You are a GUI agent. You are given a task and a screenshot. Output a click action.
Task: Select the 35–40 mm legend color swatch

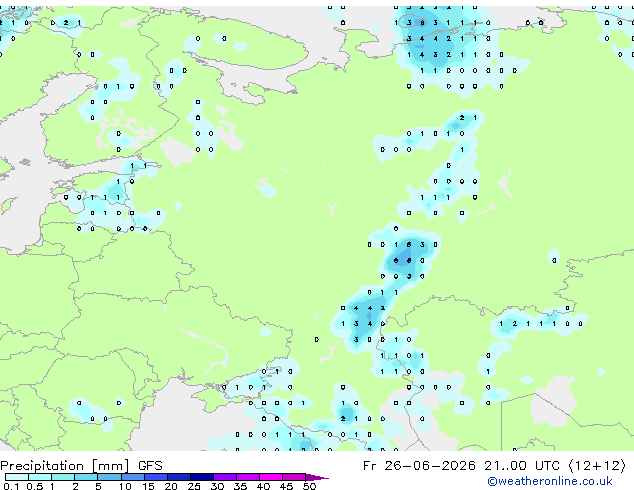(248, 477)
